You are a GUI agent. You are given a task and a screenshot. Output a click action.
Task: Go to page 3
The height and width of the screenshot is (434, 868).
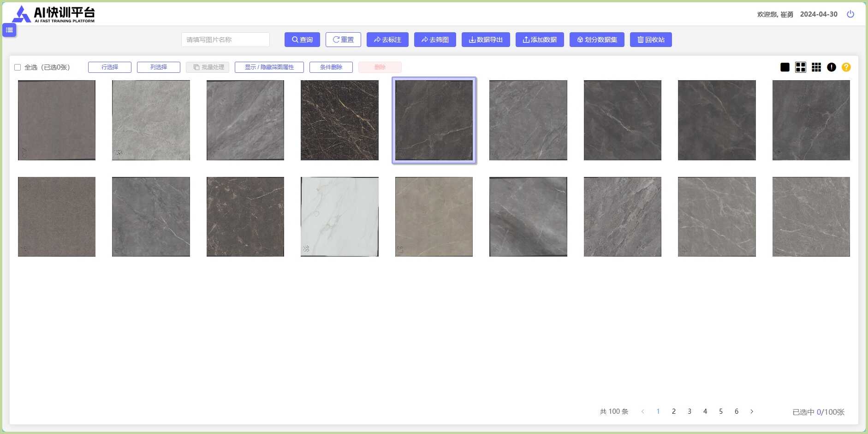(x=689, y=411)
